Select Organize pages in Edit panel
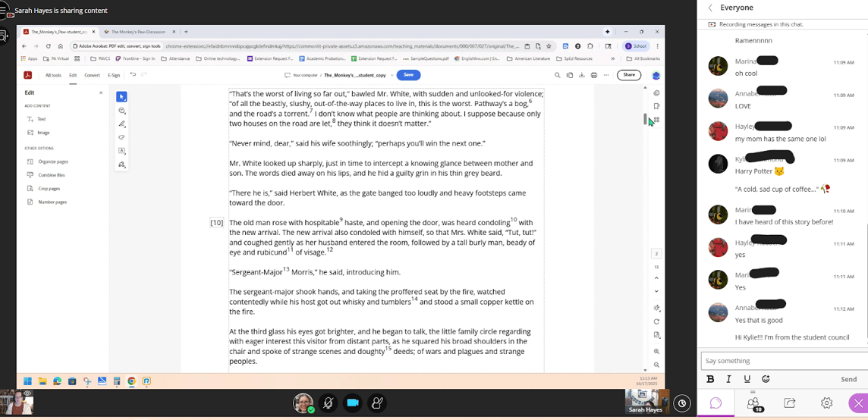 52,161
